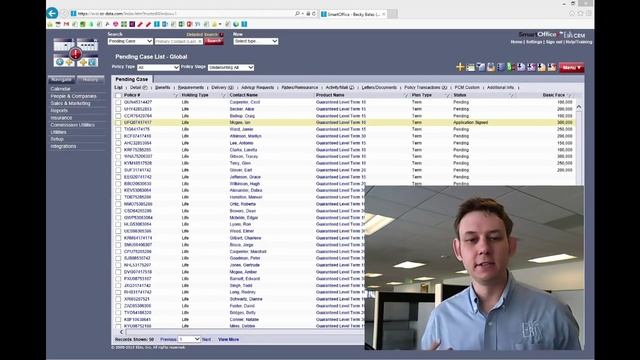Open People & Companies in sidebar
640x360 pixels.
click(73, 96)
